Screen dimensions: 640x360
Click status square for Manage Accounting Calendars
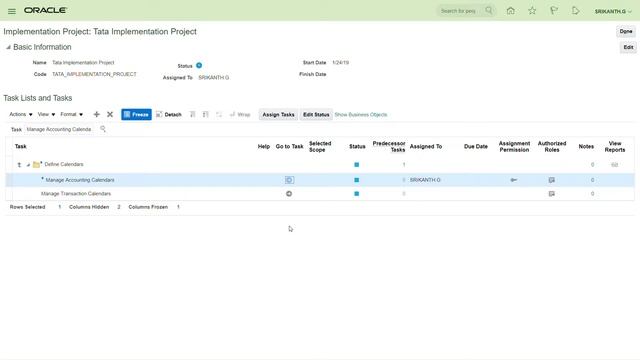click(357, 180)
